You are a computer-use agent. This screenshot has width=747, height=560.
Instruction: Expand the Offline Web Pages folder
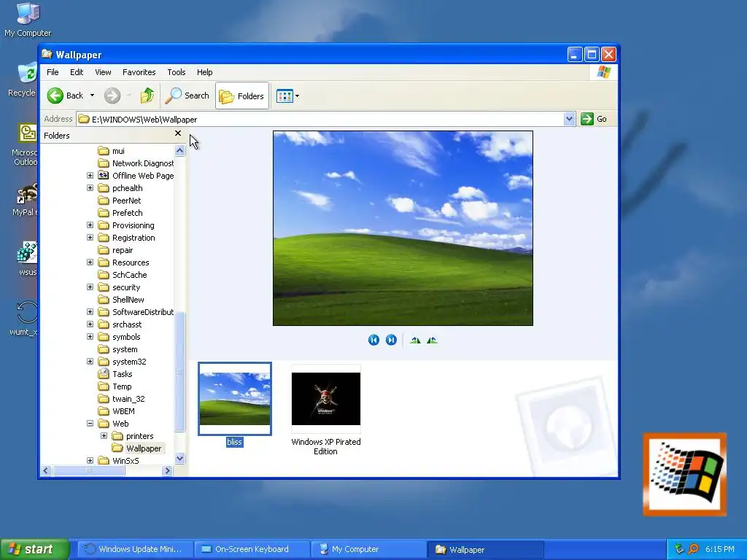coord(90,176)
